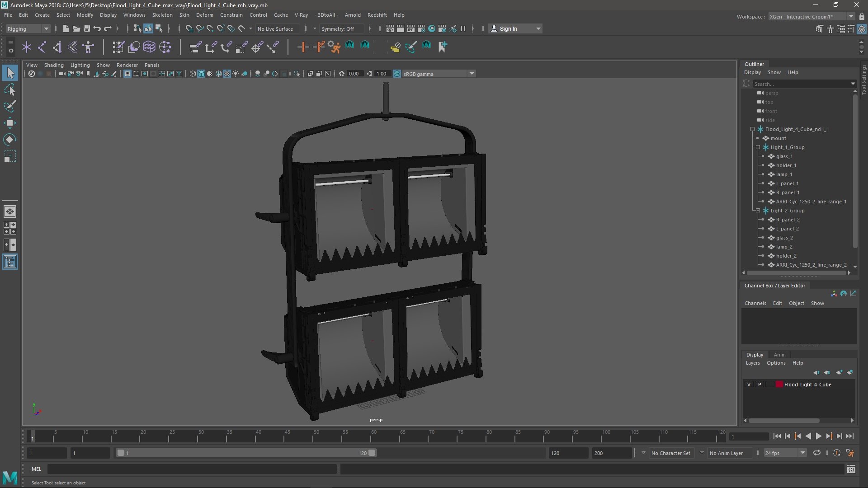This screenshot has height=488, width=868.
Task: Open the Skeleton menu
Action: [x=162, y=15]
